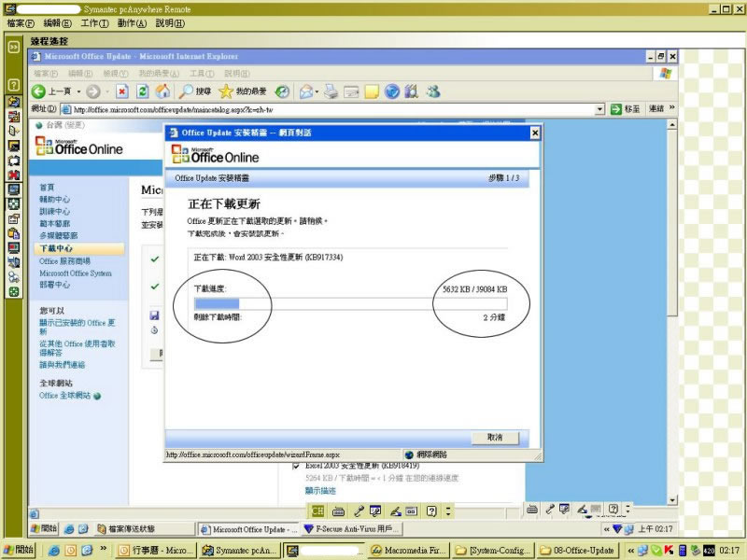Click the scroll down arrow in IE

tap(672, 500)
